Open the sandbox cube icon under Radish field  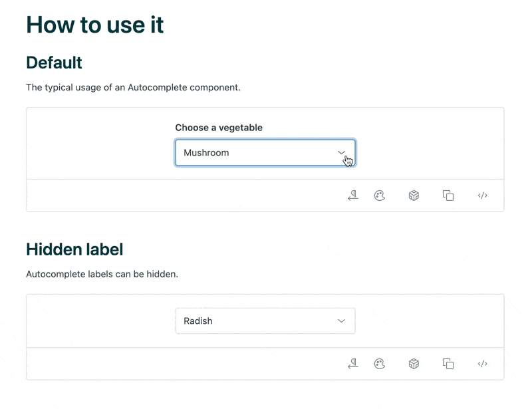tap(414, 364)
